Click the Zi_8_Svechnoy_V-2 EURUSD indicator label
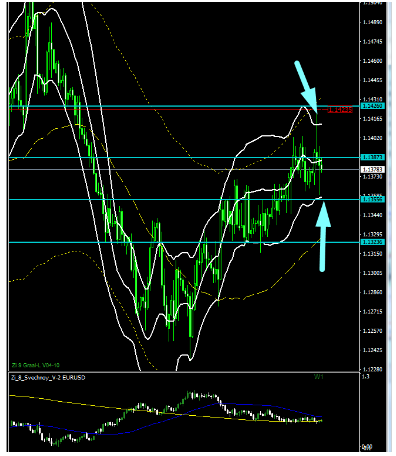The height and width of the screenshot is (456, 396). pos(48,378)
